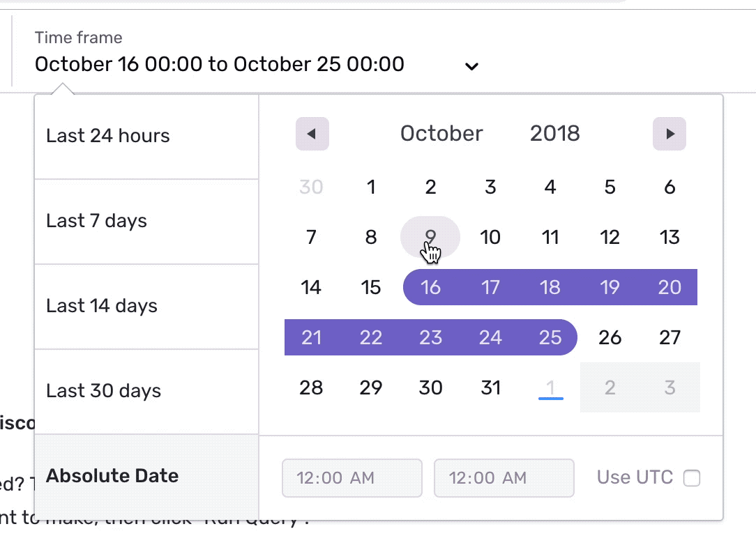756x538 pixels.
Task: Select Last 7 days option
Action: point(146,222)
